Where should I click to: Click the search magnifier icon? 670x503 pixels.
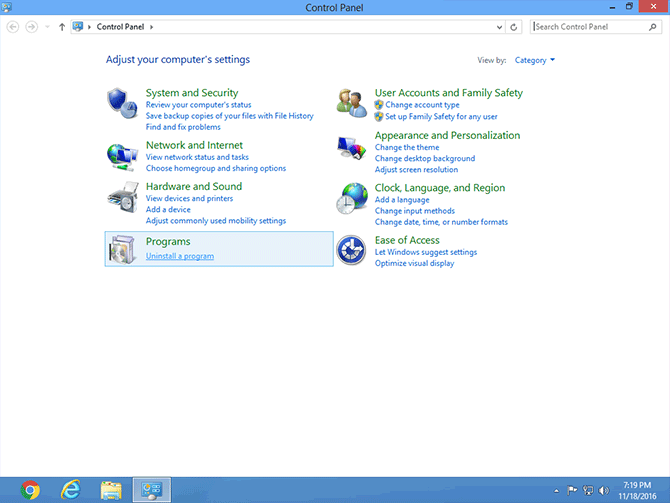pyautogui.click(x=652, y=27)
